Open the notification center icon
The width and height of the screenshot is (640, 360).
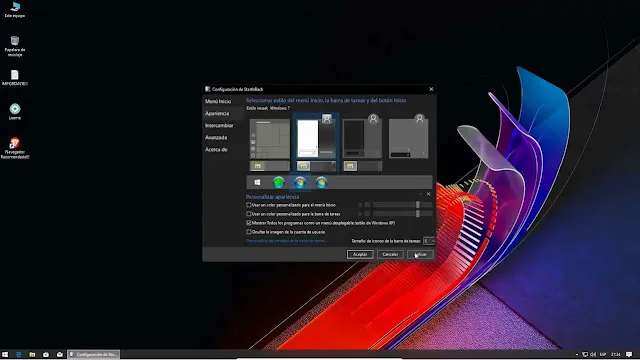629,354
